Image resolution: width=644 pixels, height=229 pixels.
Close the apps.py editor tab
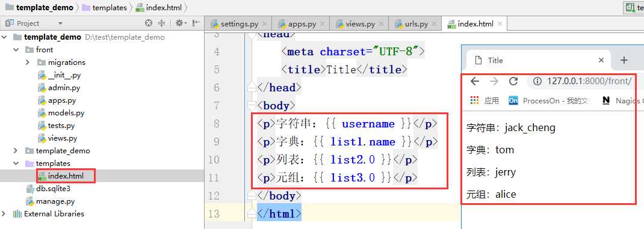(323, 24)
